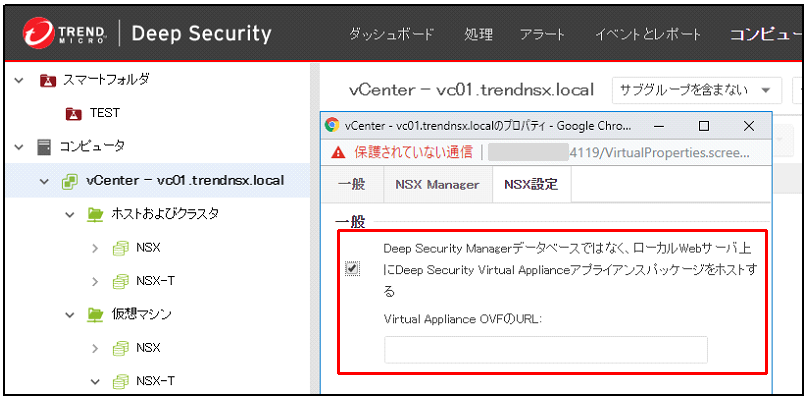Click the vCenter - vc01.trendnsx.local page heading
The height and width of the screenshot is (401, 809).
[472, 90]
